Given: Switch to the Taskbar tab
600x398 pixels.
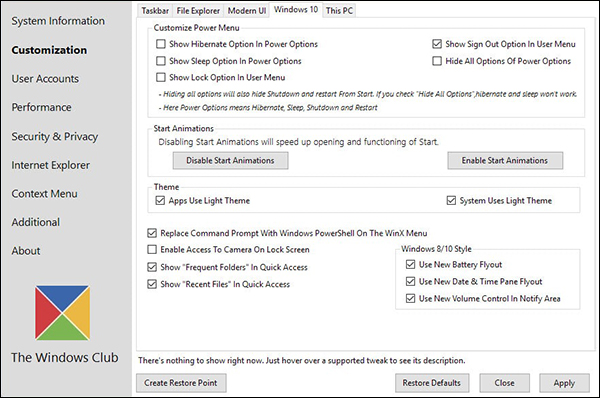Looking at the screenshot, I should 155,11.
